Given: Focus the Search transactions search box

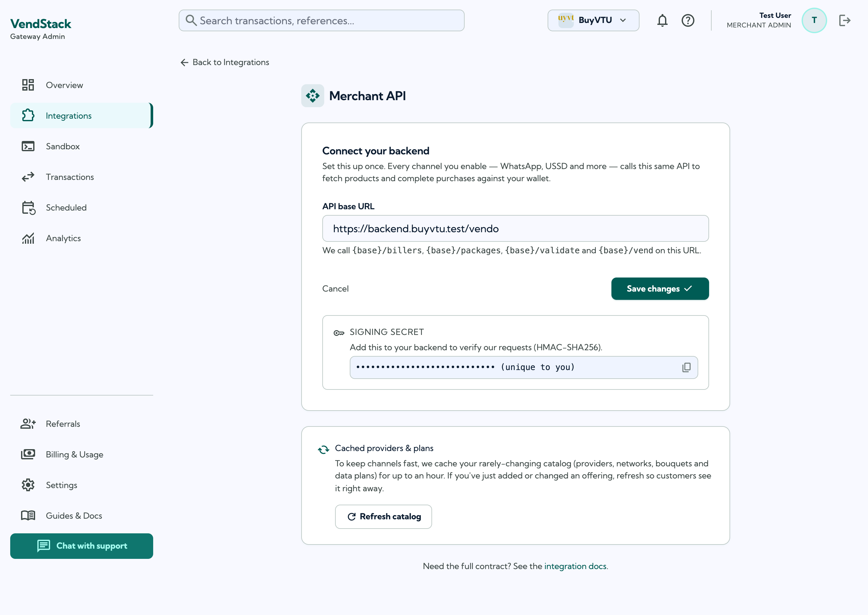Looking at the screenshot, I should 322,20.
